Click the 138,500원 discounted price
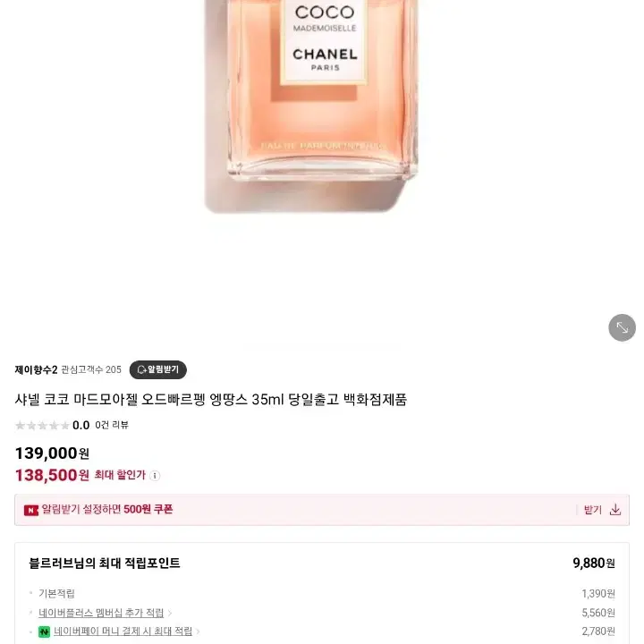 tap(52, 475)
